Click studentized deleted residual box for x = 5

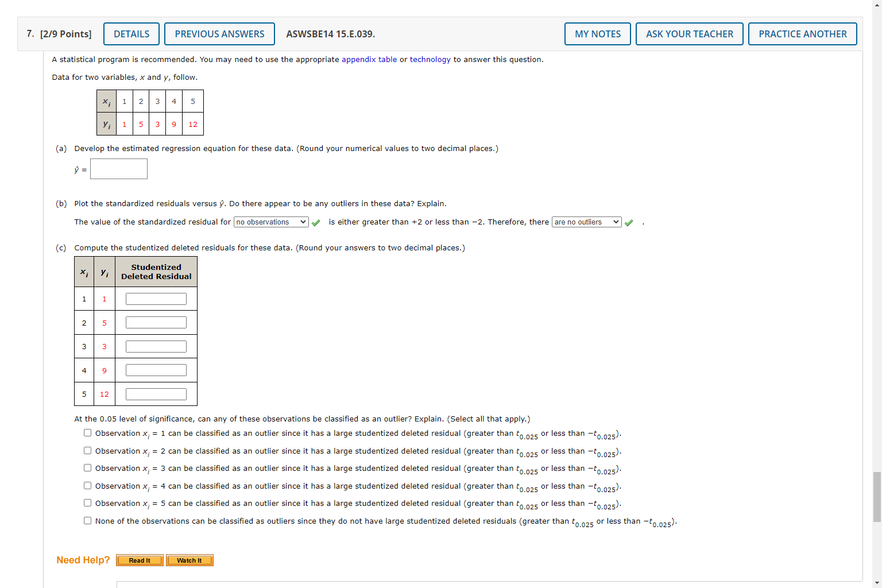click(156, 393)
